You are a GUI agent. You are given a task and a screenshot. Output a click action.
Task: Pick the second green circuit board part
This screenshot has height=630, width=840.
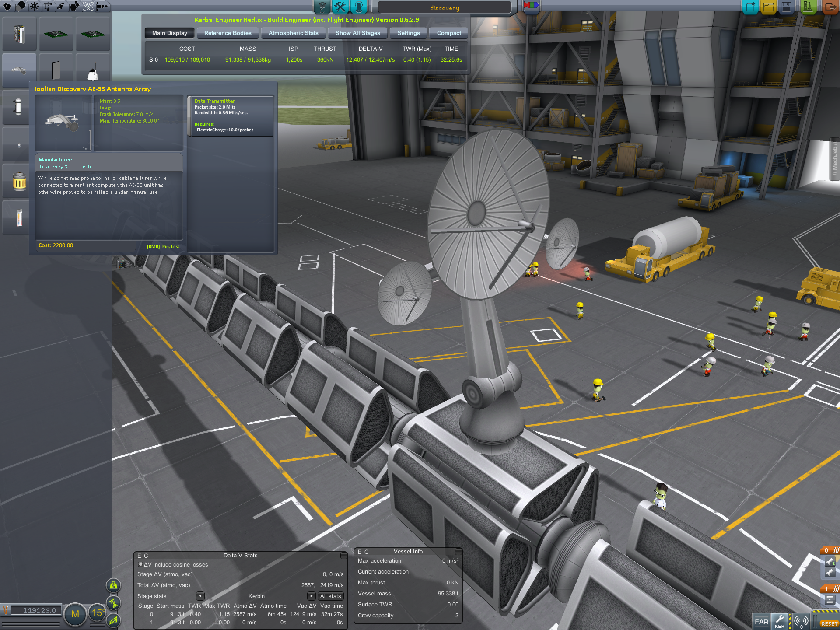point(93,34)
